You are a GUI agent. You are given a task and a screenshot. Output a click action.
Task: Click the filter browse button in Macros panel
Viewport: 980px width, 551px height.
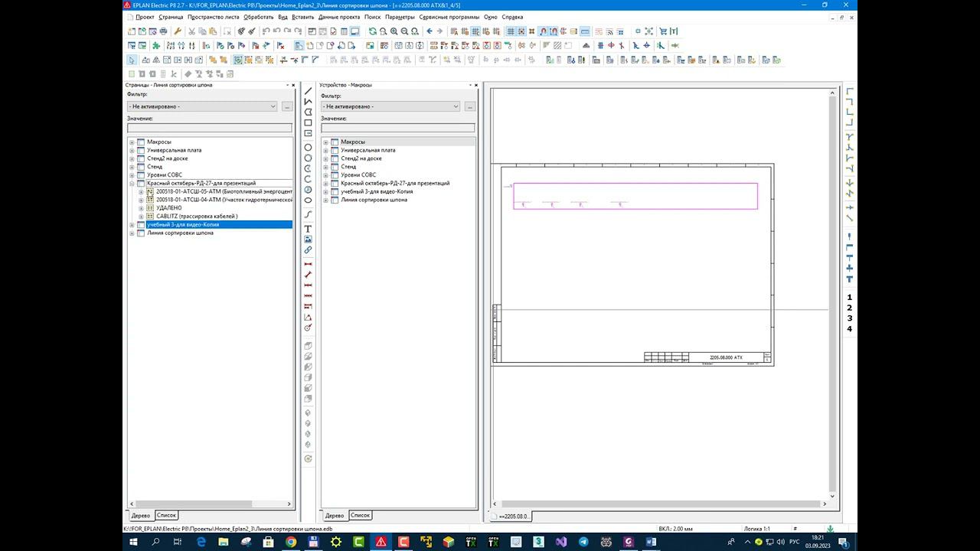tap(469, 106)
